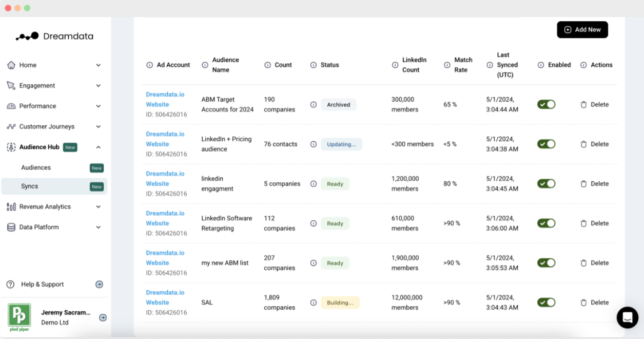Open the chat widget icon
The width and height of the screenshot is (644, 339).
pyautogui.click(x=627, y=317)
